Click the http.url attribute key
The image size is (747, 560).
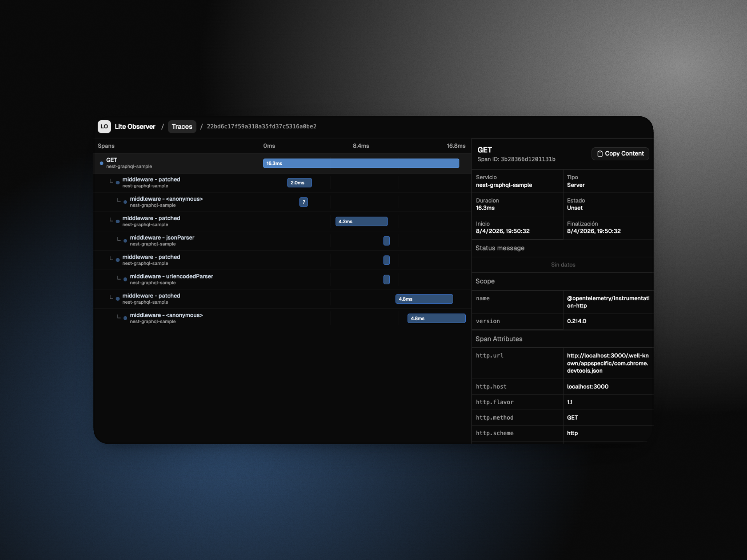click(489, 356)
